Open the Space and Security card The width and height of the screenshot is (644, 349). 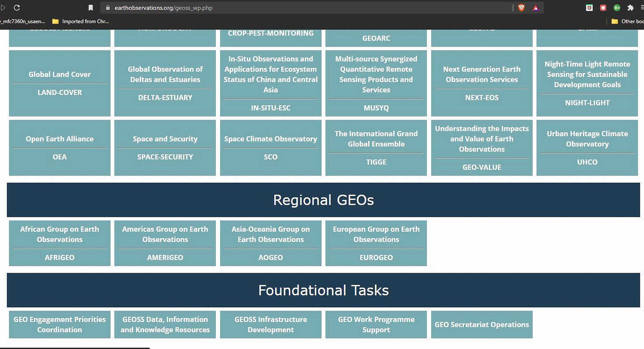[x=165, y=148]
